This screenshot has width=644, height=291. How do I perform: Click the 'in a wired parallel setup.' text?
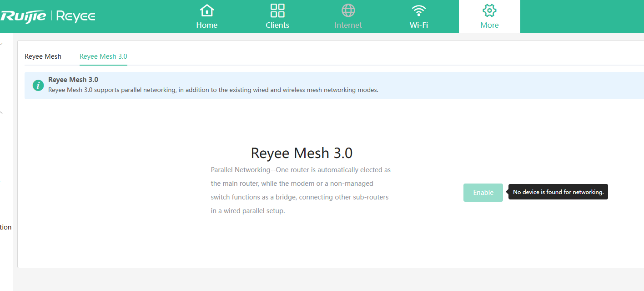click(x=248, y=211)
